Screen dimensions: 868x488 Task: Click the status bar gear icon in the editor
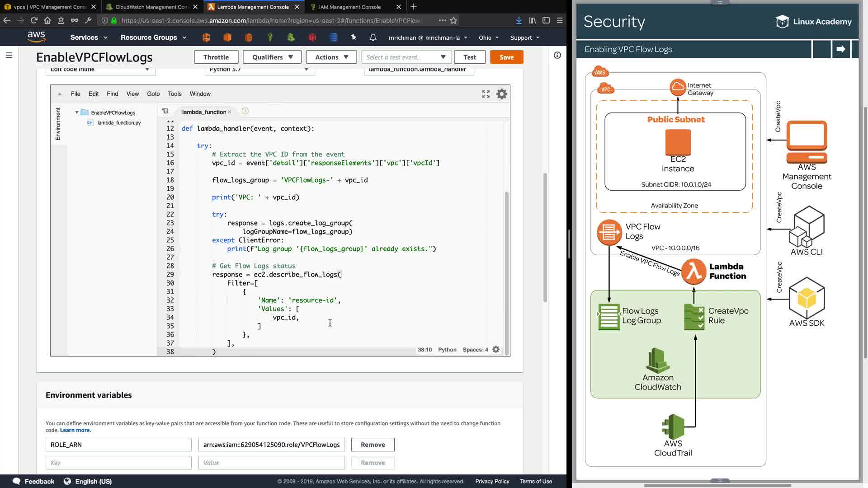pos(496,349)
